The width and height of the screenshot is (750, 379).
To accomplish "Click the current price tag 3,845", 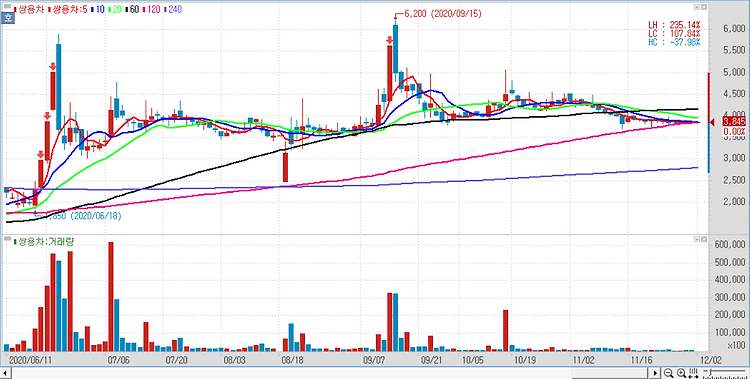I will pos(734,122).
